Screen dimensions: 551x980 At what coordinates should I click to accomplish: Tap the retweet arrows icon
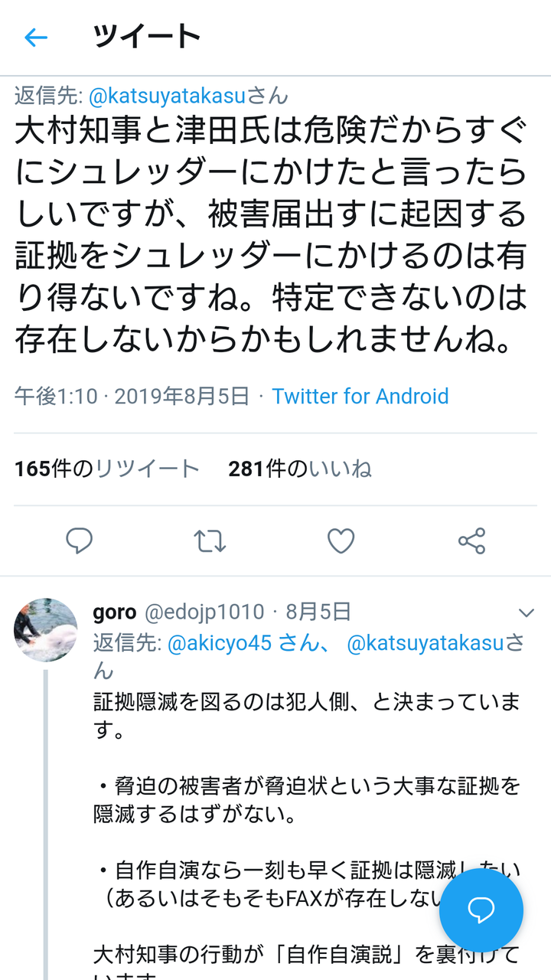(210, 541)
